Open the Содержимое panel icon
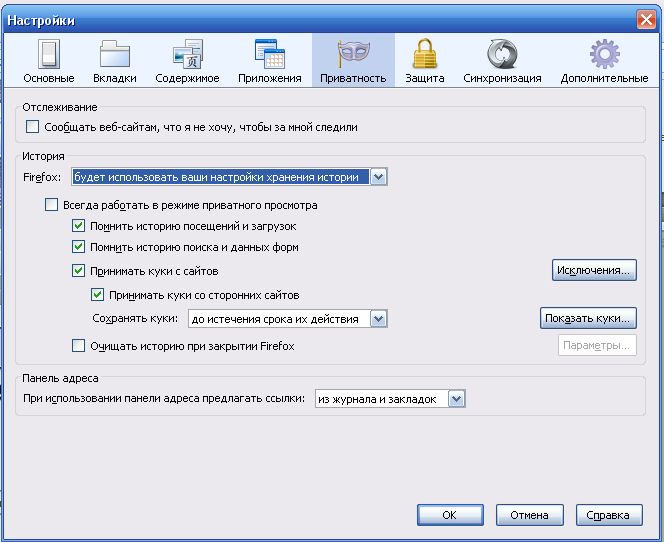This screenshot has height=542, width=664. click(x=187, y=55)
